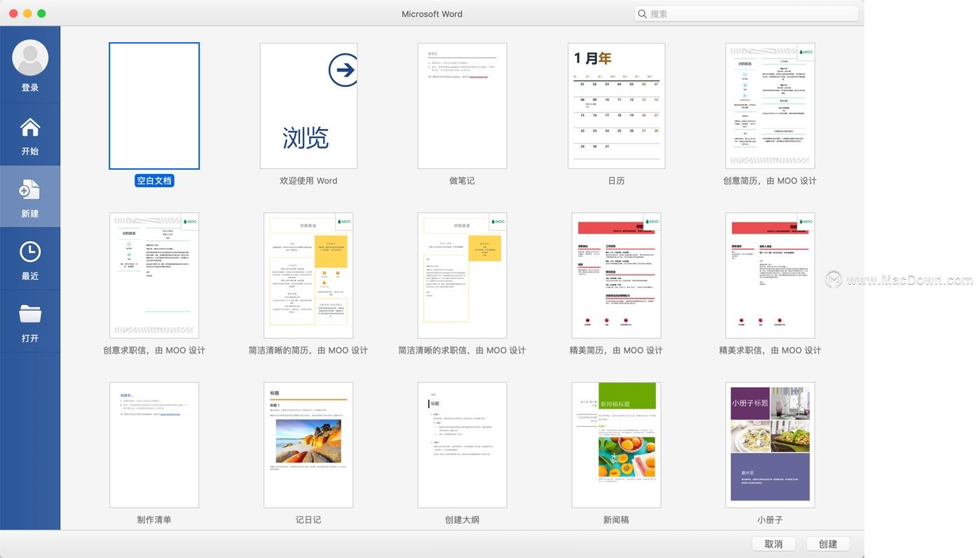Click the search input field

[746, 14]
